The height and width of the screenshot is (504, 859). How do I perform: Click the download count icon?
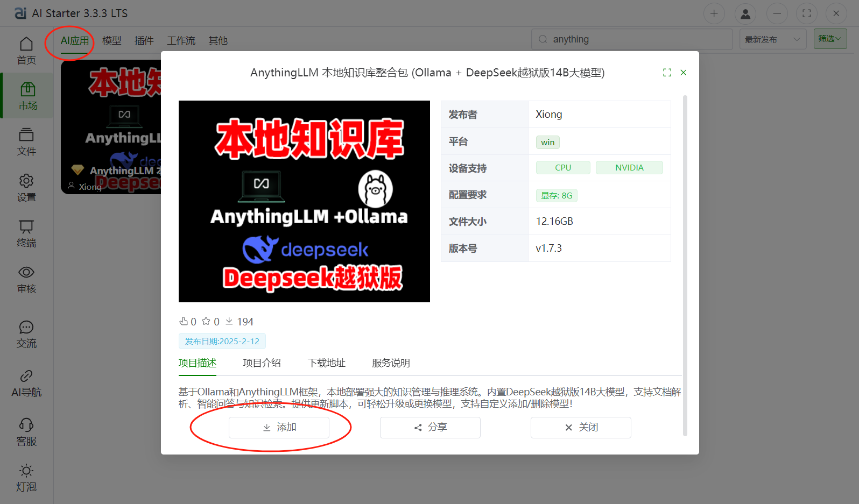coord(229,321)
